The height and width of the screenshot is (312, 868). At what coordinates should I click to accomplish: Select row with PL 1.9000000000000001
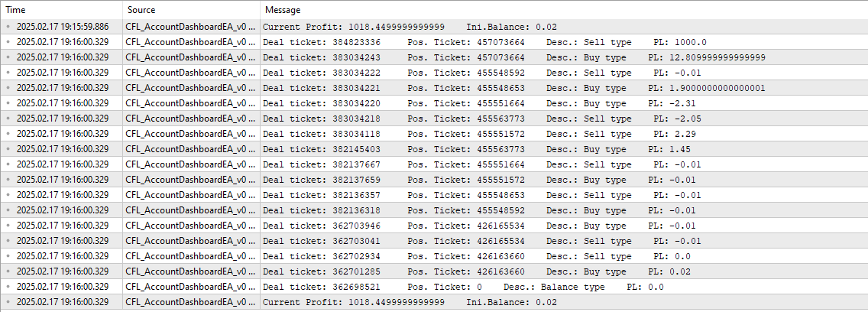tap(434, 88)
